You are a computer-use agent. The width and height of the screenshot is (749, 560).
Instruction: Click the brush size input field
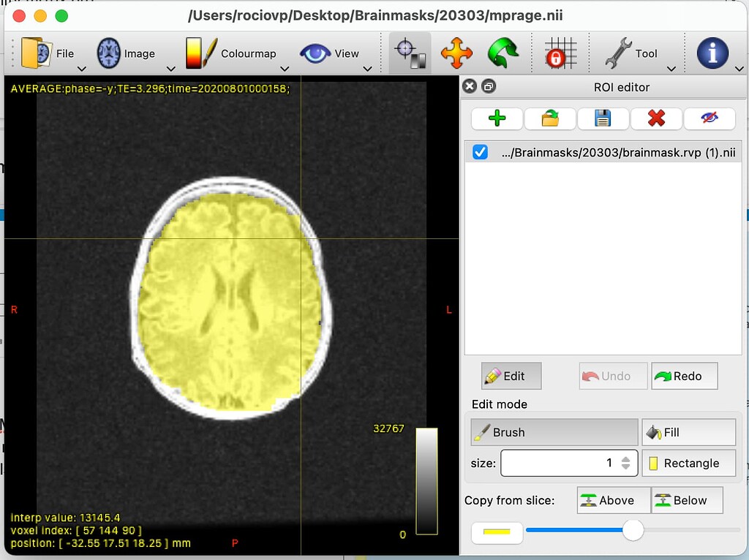(569, 463)
